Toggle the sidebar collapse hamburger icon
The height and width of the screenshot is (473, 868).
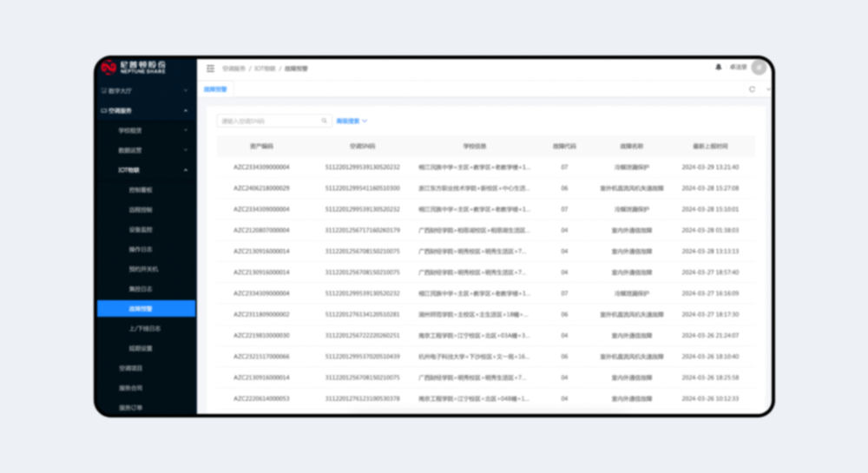click(x=210, y=69)
